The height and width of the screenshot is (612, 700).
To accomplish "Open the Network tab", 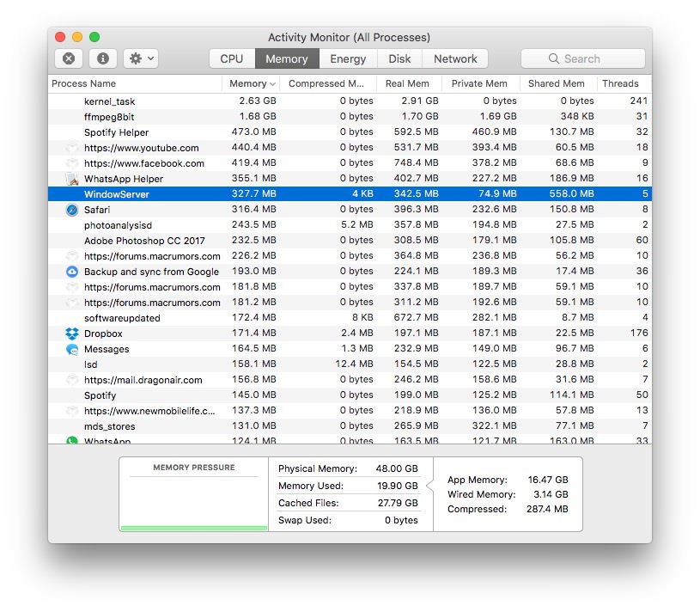I will click(455, 58).
